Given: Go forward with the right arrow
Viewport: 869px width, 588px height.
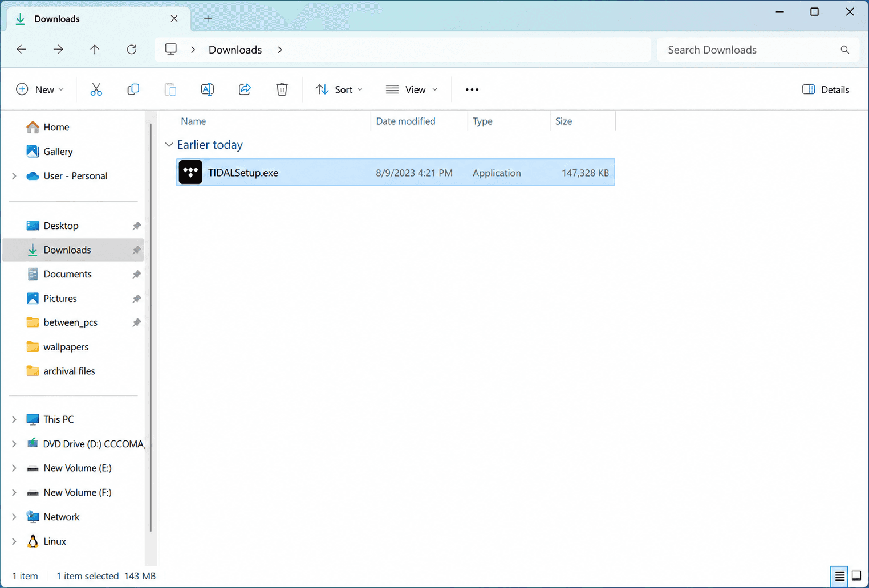Looking at the screenshot, I should (x=58, y=50).
